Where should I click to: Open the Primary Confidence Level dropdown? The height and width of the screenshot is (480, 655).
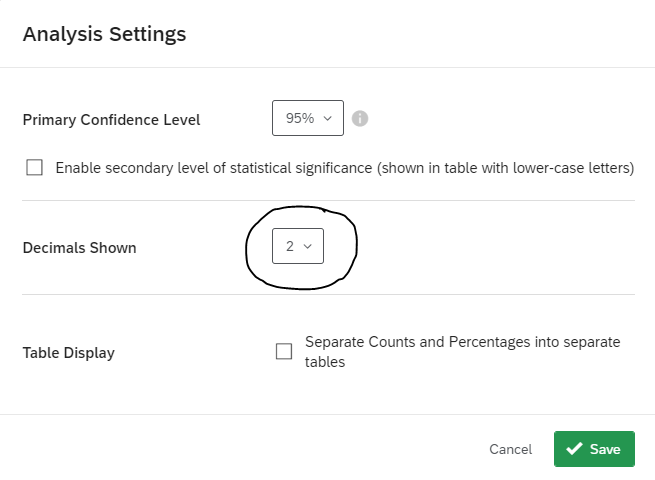click(x=308, y=118)
